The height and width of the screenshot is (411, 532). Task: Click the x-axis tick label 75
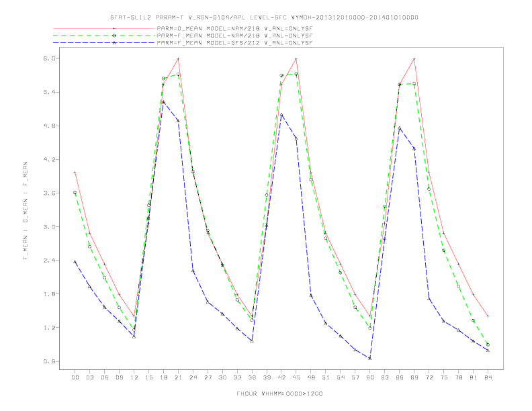tap(444, 377)
